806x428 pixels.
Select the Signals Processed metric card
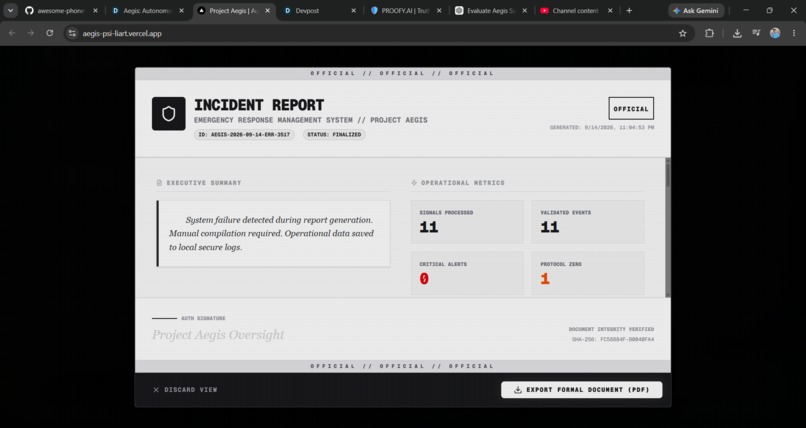[x=467, y=221]
